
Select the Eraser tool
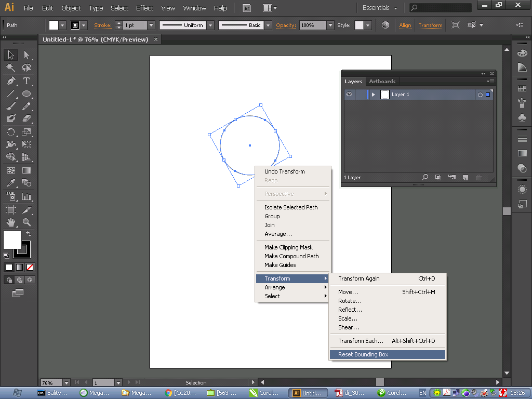[26, 118]
